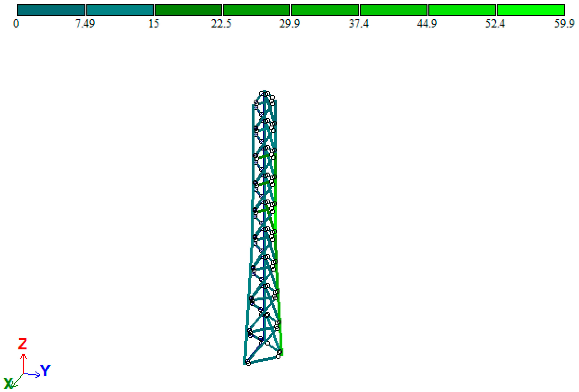Click the legend value label 22.5

coord(221,24)
